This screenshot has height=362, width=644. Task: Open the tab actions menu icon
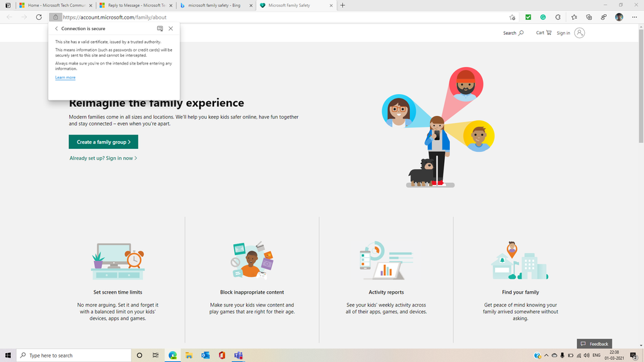click(8, 5)
